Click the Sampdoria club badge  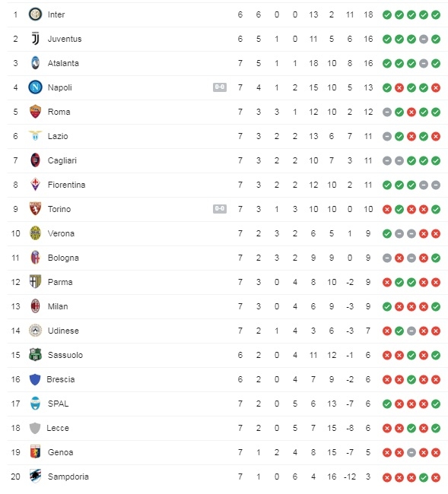[35, 476]
